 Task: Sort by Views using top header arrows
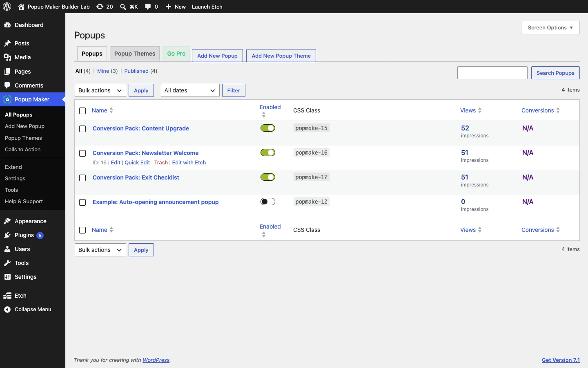480,110
